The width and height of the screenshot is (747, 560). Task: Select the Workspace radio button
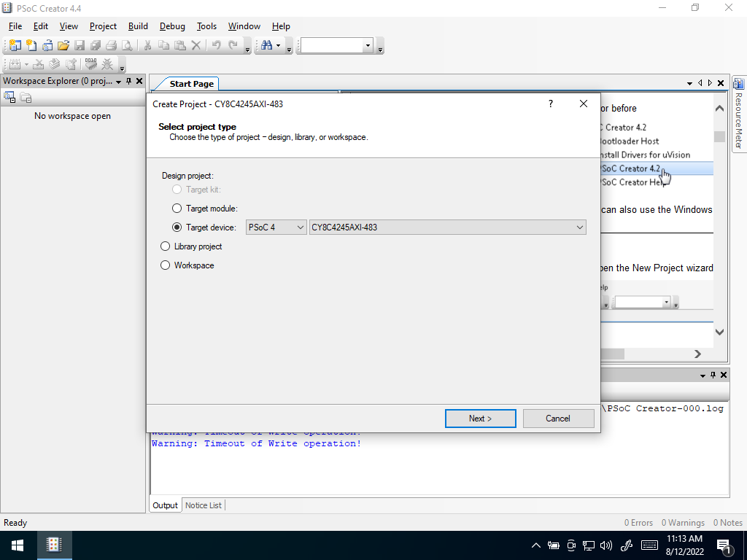click(x=165, y=265)
